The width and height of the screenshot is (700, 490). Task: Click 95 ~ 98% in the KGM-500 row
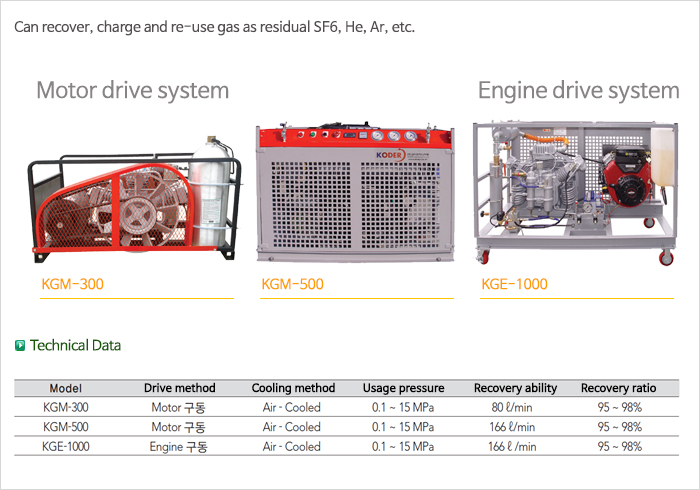620,427
